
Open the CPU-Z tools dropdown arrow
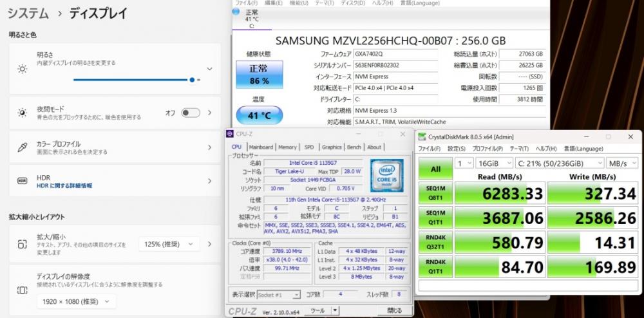(335, 310)
